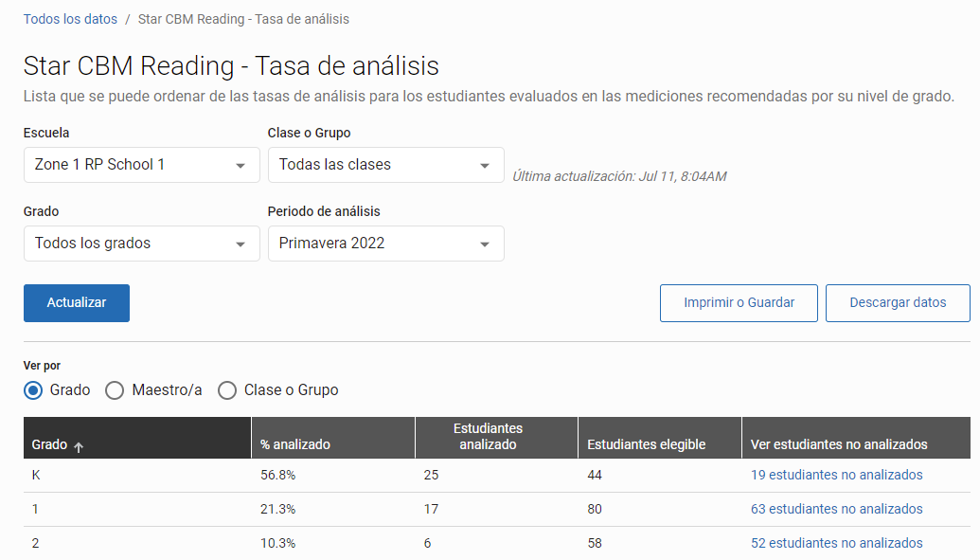Open the Todos los datos breadcrumb link
The width and height of the screenshot is (980, 560).
pyautogui.click(x=70, y=19)
